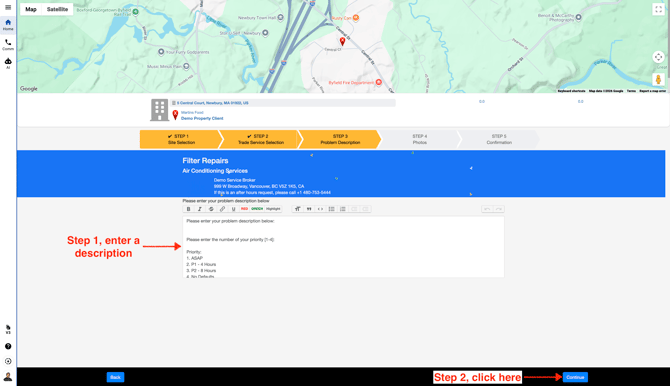The width and height of the screenshot is (670, 386).
Task: Click the Martins Food link
Action: [192, 112]
